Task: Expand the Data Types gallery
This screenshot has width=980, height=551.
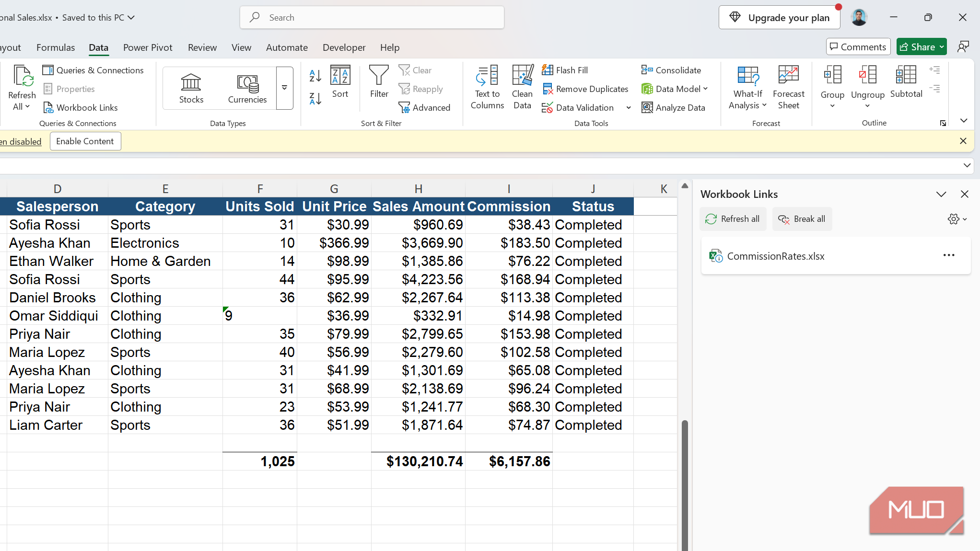Action: coord(284,88)
